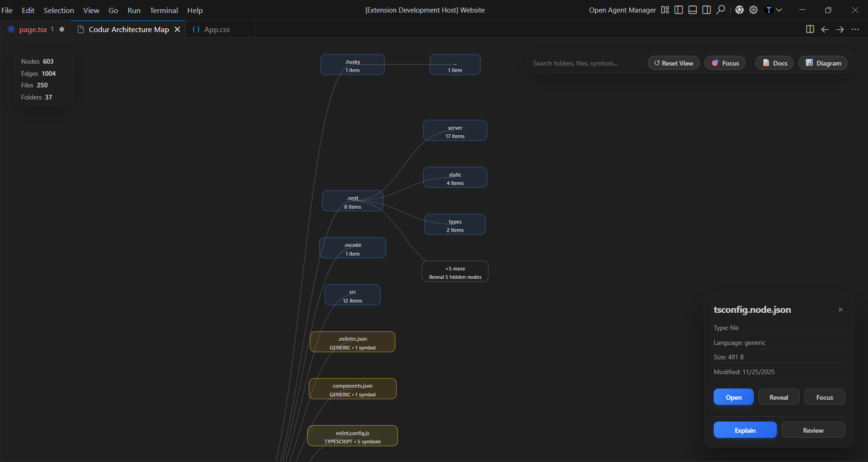The width and height of the screenshot is (868, 462).
Task: Switch to the App.css tab
Action: (217, 29)
